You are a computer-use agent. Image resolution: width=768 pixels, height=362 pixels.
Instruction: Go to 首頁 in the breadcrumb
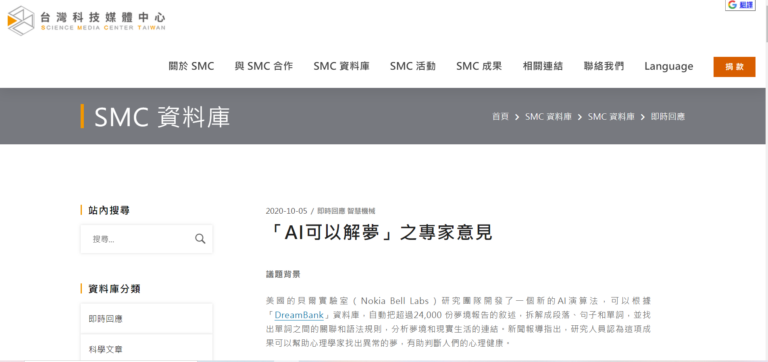[x=500, y=117]
